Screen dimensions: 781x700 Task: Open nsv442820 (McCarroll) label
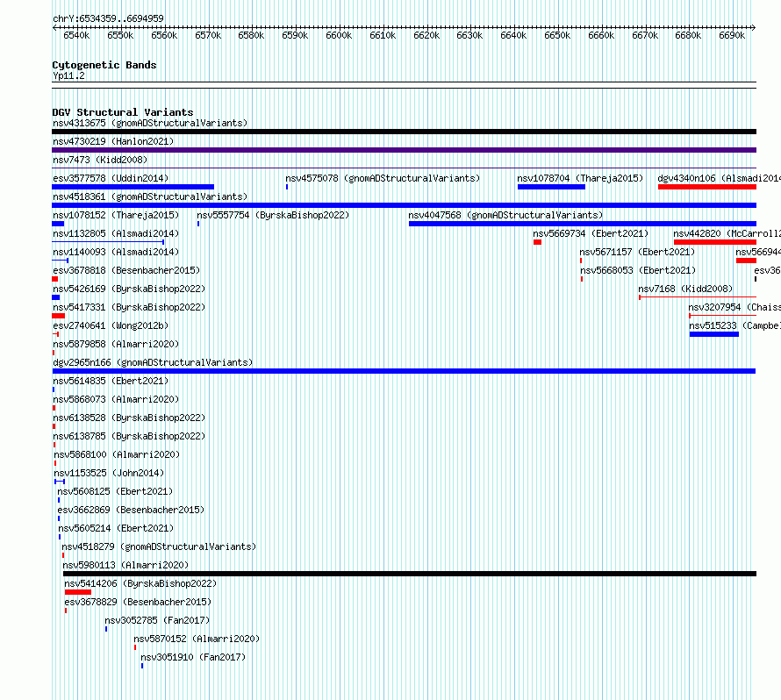coord(727,233)
